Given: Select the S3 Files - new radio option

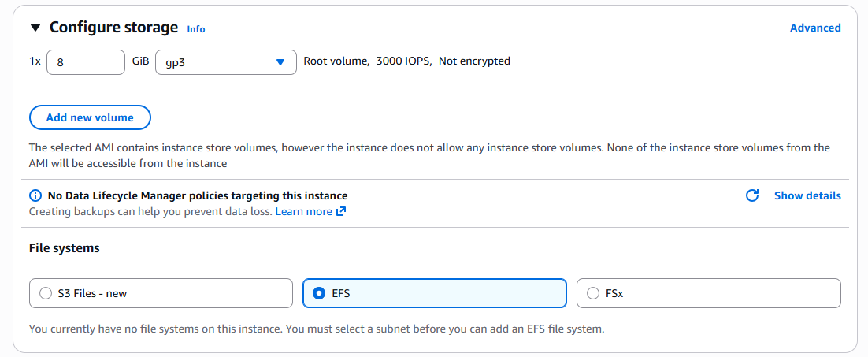Looking at the screenshot, I should tap(161, 293).
